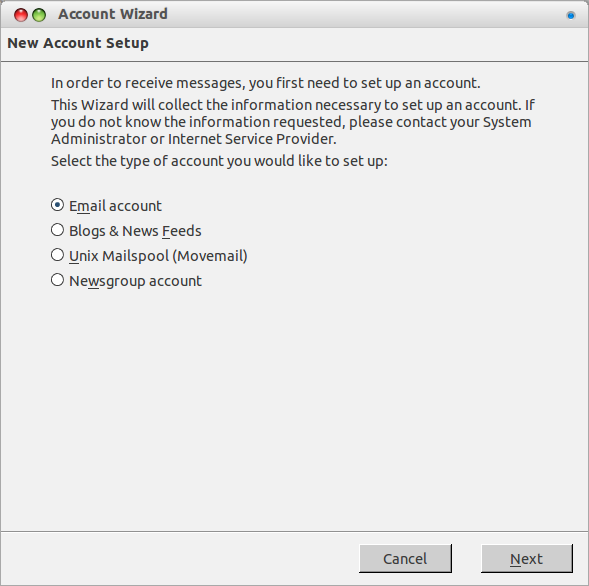Click the "Blogs & News Feeds" label text
Screen dimensions: 589x586
click(135, 231)
